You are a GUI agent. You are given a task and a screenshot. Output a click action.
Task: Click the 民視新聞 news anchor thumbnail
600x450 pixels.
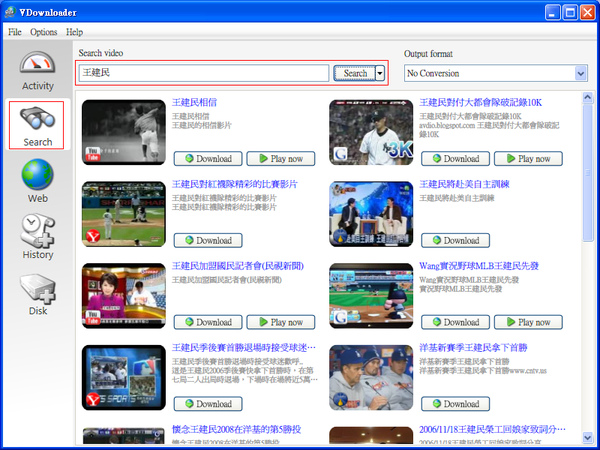[124, 296]
